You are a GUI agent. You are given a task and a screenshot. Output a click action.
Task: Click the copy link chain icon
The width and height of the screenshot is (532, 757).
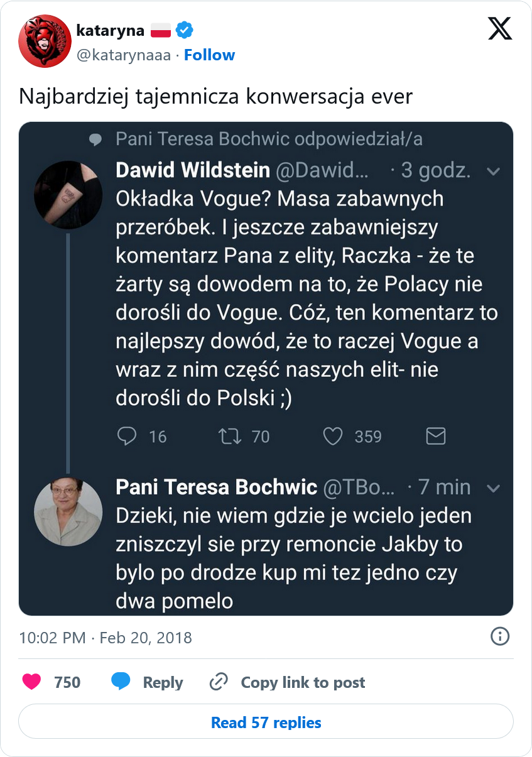pos(218,682)
